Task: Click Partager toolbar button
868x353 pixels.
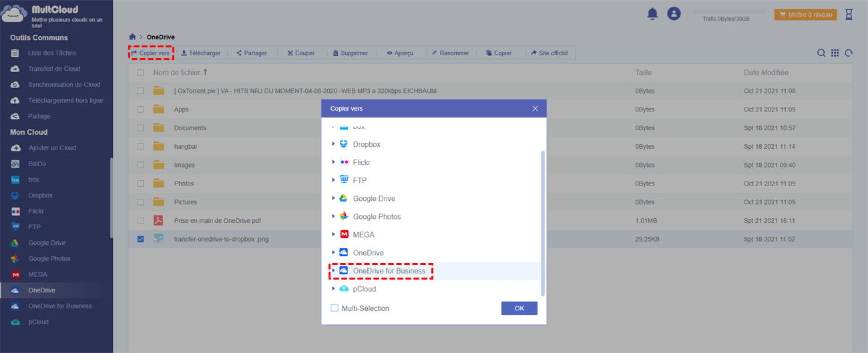Action: (x=252, y=53)
